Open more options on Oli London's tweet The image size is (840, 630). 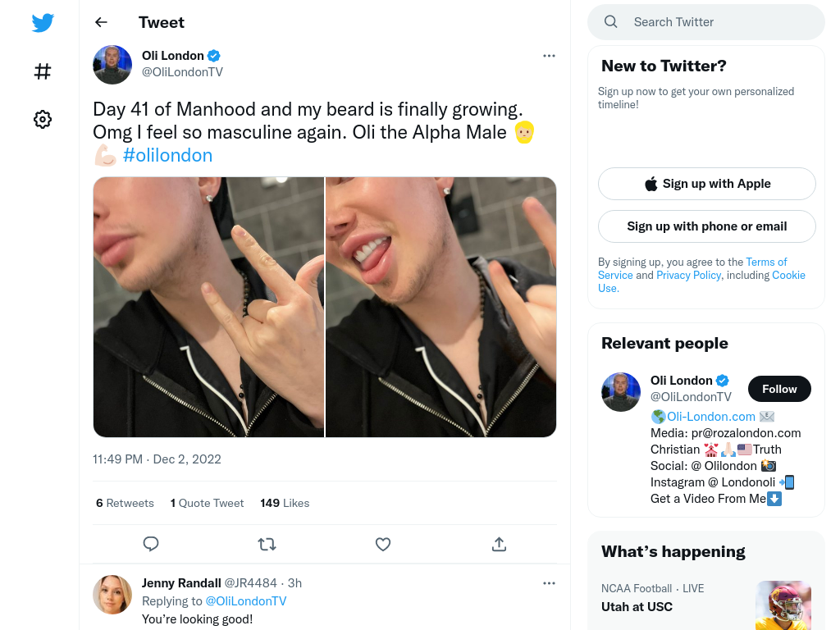pos(549,56)
